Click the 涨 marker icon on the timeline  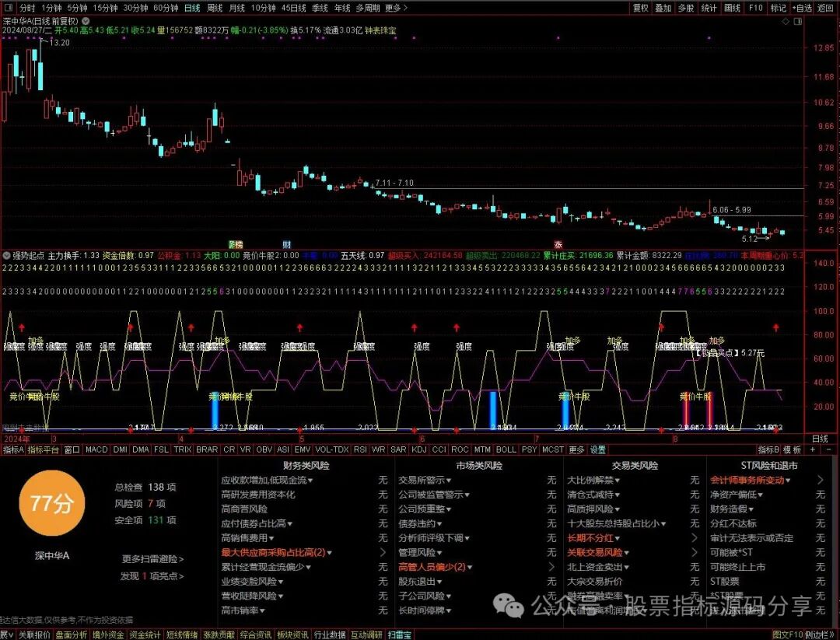[558, 244]
